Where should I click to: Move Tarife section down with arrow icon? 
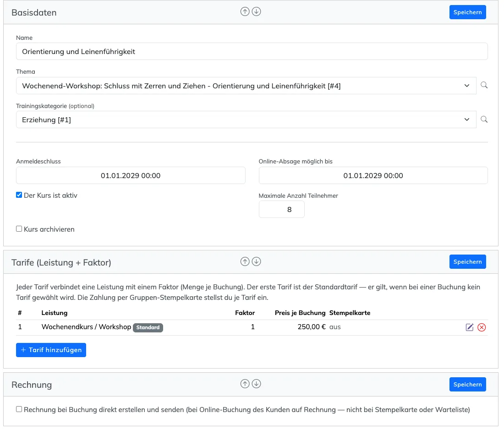256,262
